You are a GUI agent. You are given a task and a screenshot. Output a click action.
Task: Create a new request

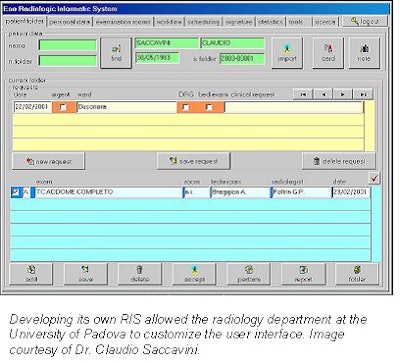pos(48,161)
